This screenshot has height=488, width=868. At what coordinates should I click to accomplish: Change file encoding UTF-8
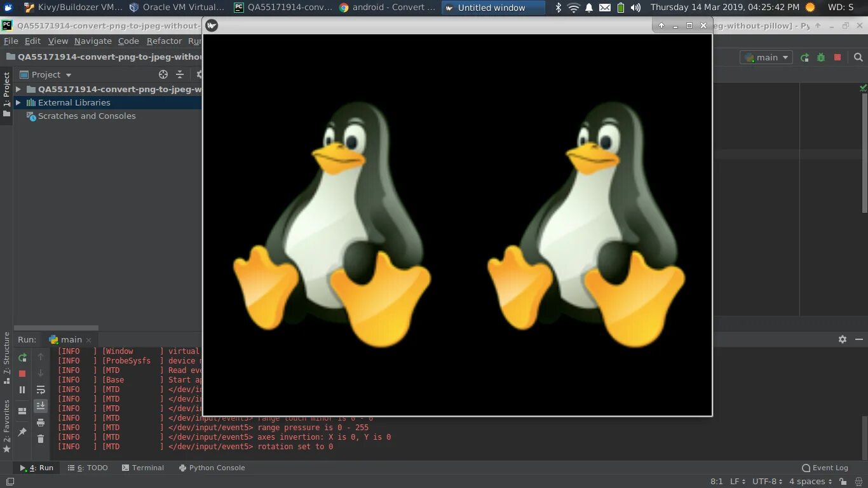pos(768,482)
